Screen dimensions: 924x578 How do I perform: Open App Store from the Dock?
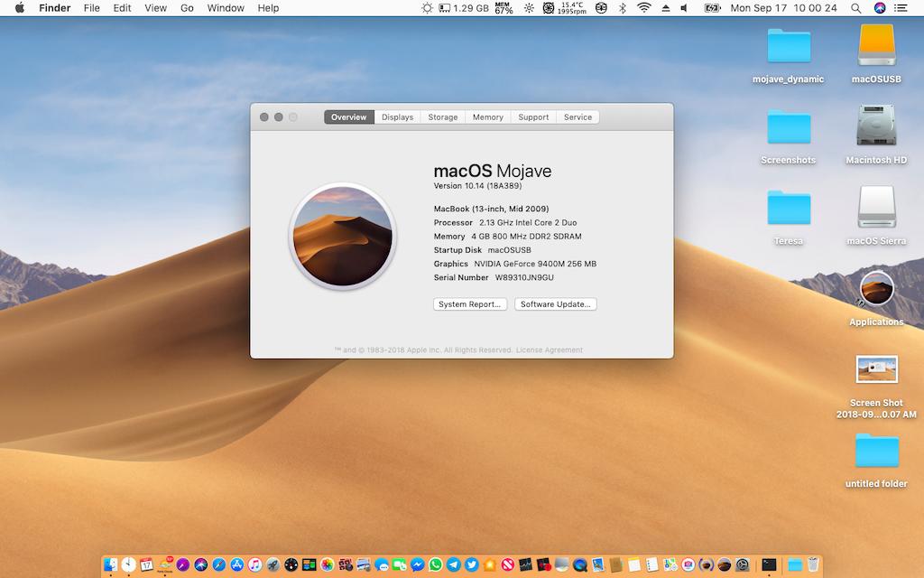click(x=237, y=565)
